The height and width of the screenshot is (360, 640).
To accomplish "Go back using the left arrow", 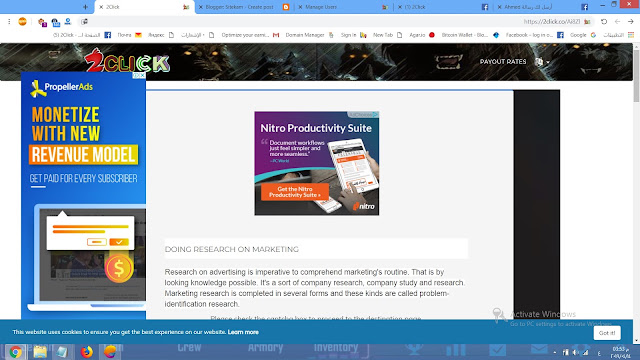I will [x=617, y=22].
